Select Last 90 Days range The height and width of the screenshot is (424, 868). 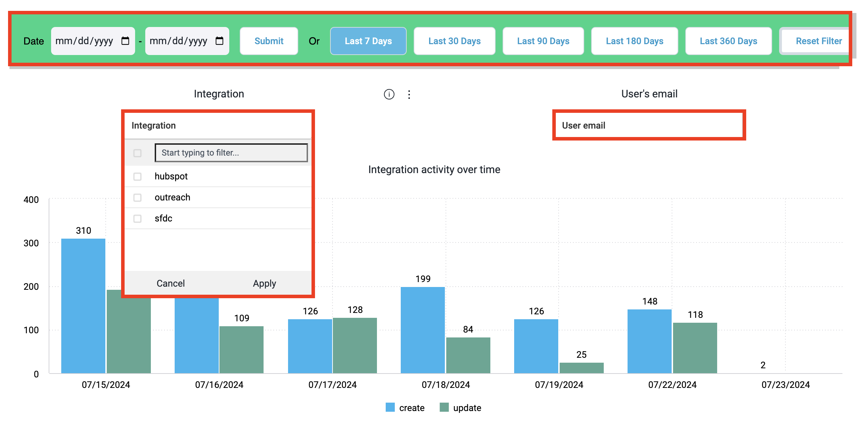pyautogui.click(x=543, y=41)
